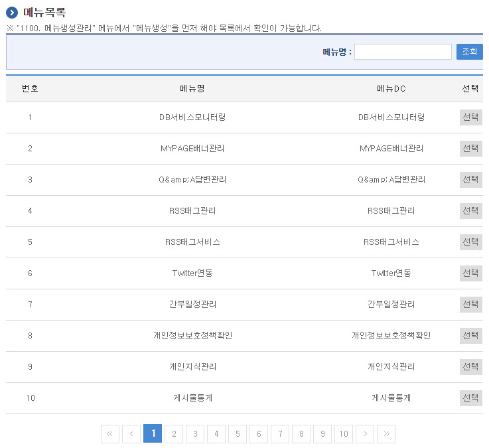Choose 선택 for RSS태그관리 row
This screenshot has height=448, width=489.
point(470,211)
